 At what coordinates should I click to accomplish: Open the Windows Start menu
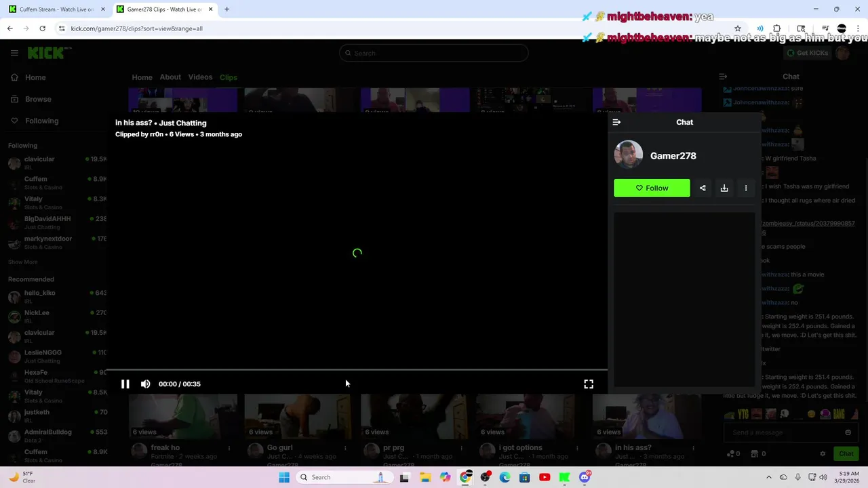(x=284, y=477)
